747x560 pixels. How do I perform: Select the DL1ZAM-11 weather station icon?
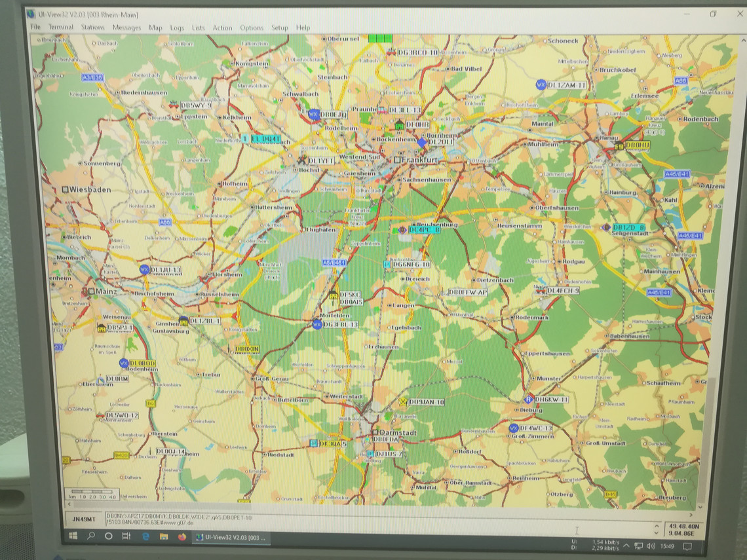[541, 84]
